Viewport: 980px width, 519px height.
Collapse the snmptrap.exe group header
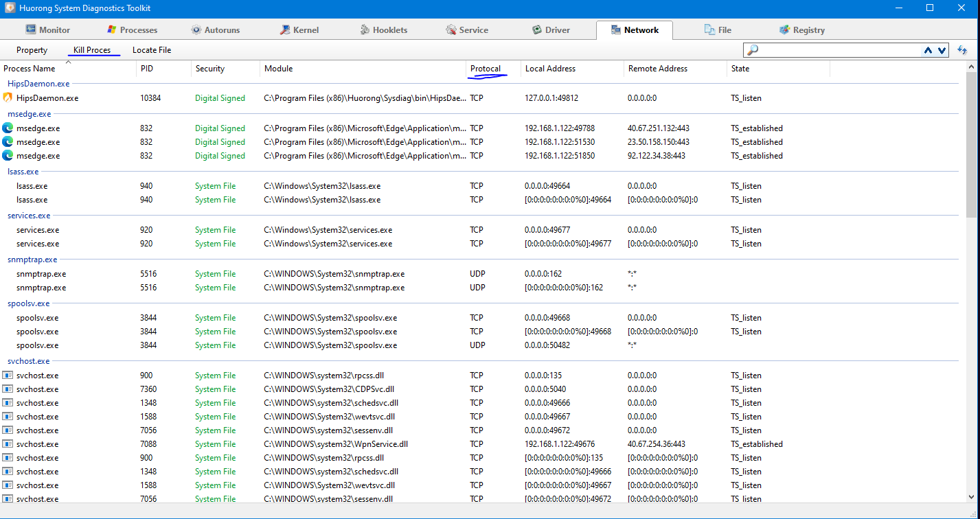32,259
